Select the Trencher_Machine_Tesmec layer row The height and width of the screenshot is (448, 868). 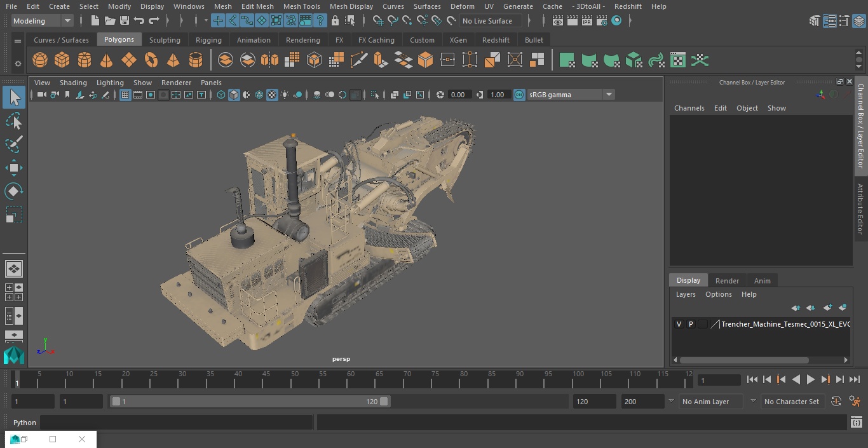[x=761, y=324]
